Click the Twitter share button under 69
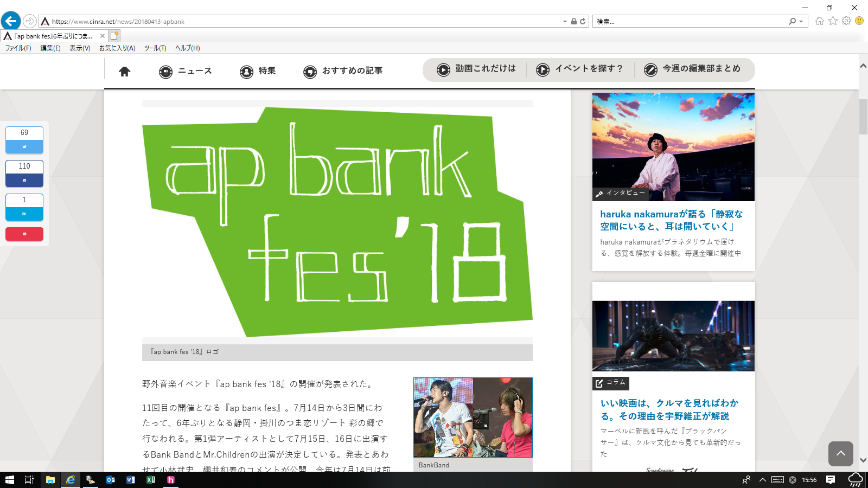868x488 pixels. [x=24, y=147]
